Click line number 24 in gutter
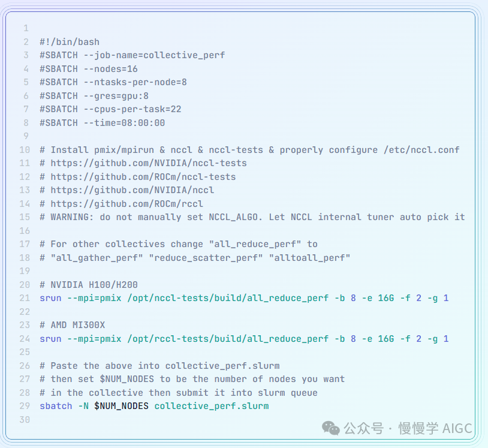488x448 pixels. pyautogui.click(x=25, y=339)
